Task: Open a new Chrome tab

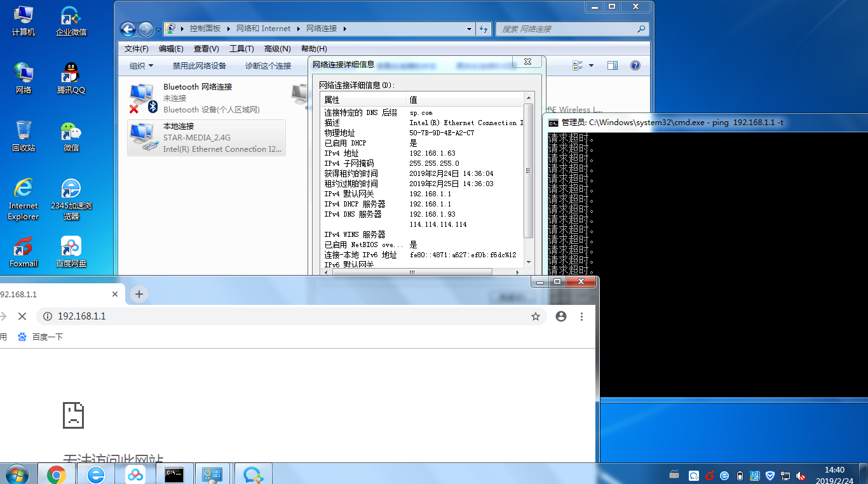Action: coord(139,294)
